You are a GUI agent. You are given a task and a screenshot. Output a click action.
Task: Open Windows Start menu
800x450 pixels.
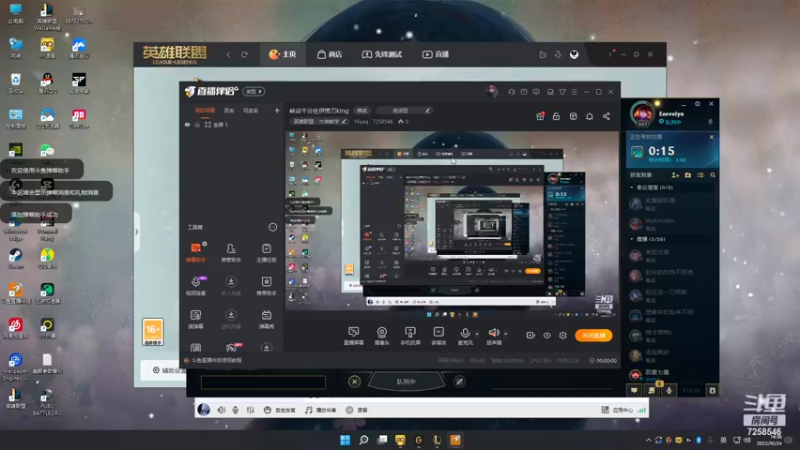tap(345, 440)
